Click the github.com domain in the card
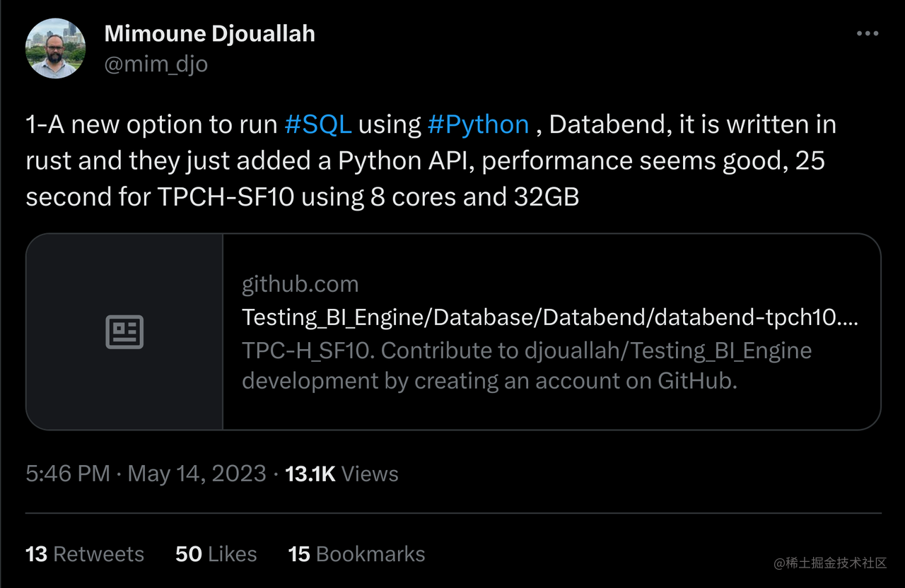The image size is (905, 588). [x=300, y=284]
